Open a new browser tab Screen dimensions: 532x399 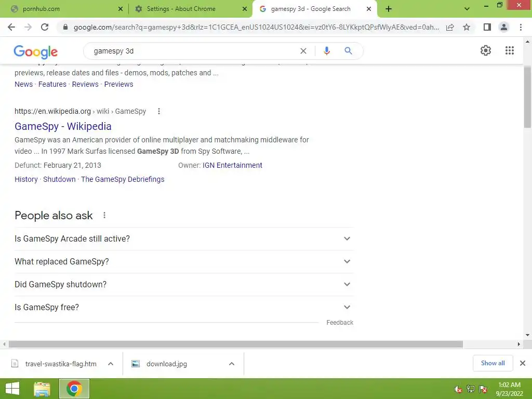coord(389,9)
